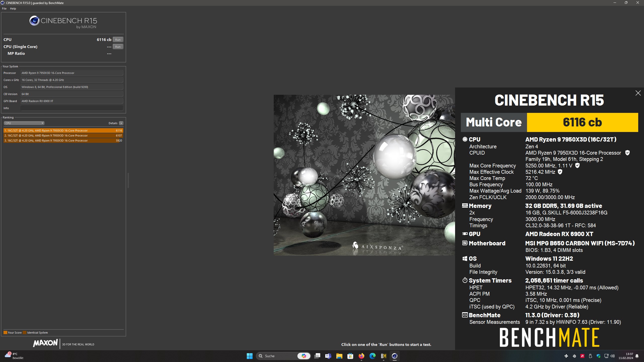
Task: Open Copilot from the search bar
Action: tap(304, 356)
